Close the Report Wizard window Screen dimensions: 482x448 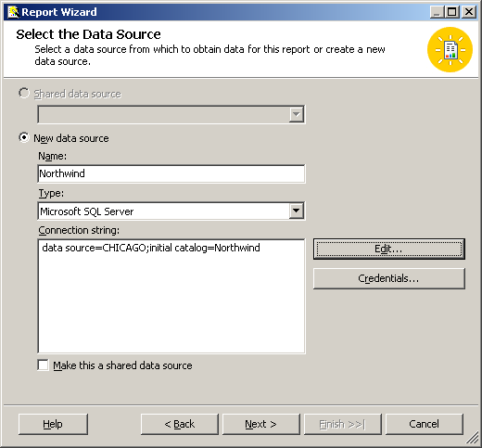click(x=469, y=12)
